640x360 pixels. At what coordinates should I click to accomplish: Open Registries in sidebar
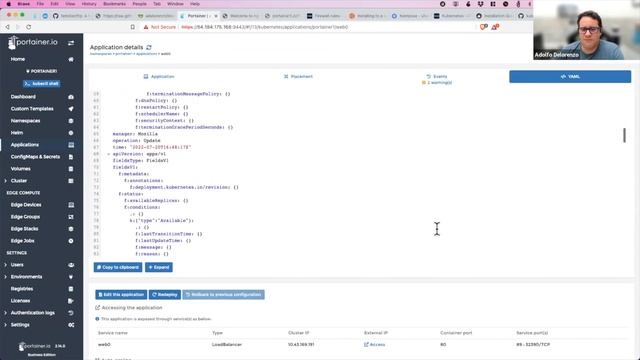pyautogui.click(x=22, y=289)
